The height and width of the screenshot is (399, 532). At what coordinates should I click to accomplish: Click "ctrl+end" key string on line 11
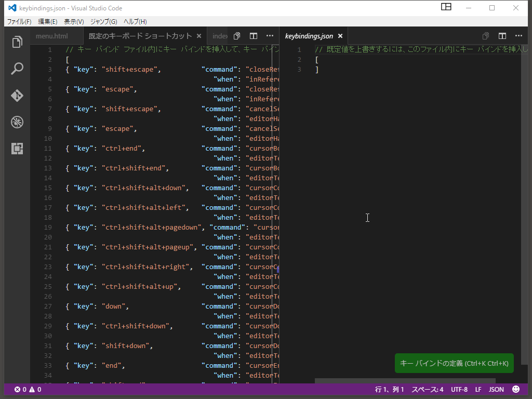point(122,148)
